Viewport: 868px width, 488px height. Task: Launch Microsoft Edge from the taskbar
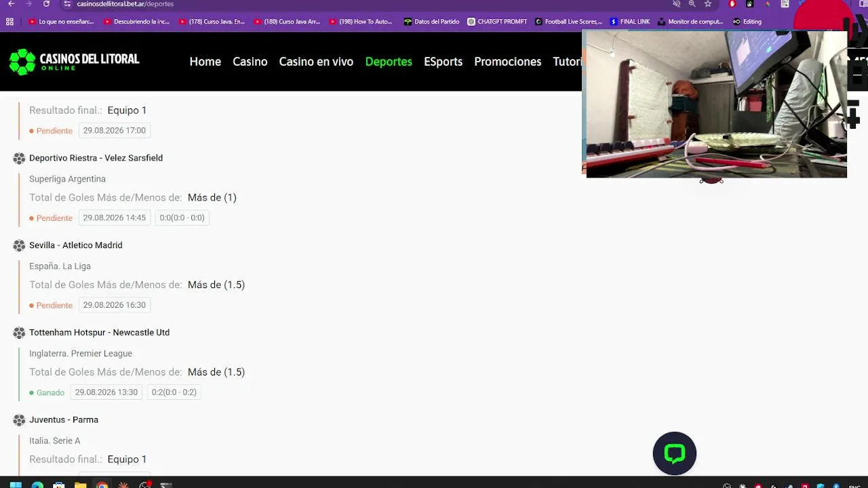click(x=37, y=485)
